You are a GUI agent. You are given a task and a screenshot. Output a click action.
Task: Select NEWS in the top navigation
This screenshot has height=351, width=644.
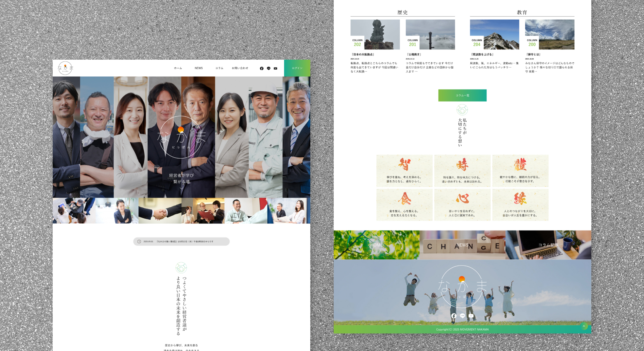pyautogui.click(x=199, y=68)
